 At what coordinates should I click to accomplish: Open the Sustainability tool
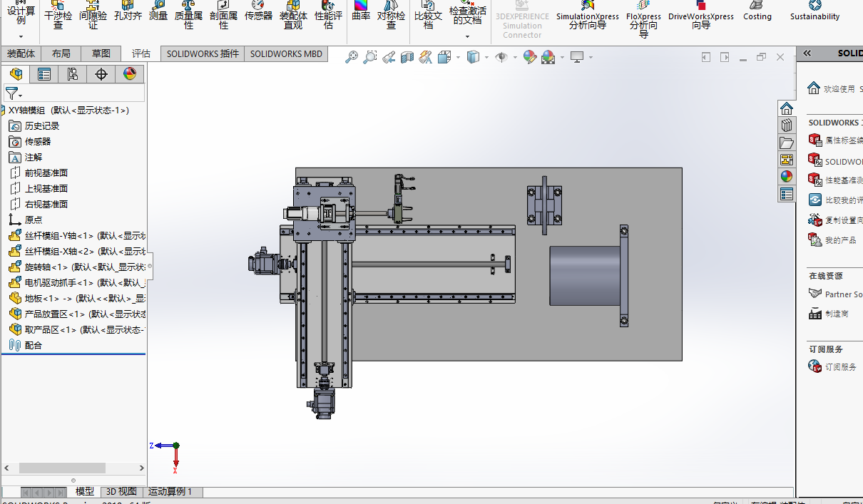(x=815, y=11)
